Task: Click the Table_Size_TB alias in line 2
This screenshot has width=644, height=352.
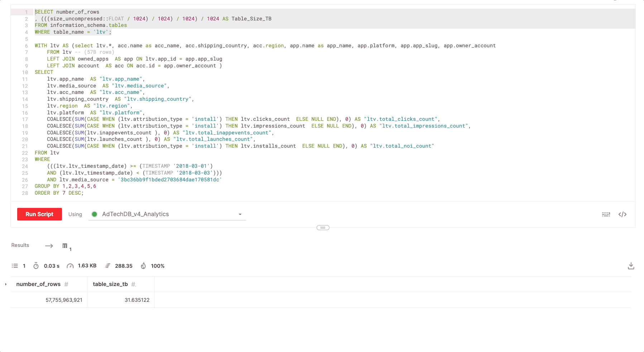Action: [x=251, y=19]
